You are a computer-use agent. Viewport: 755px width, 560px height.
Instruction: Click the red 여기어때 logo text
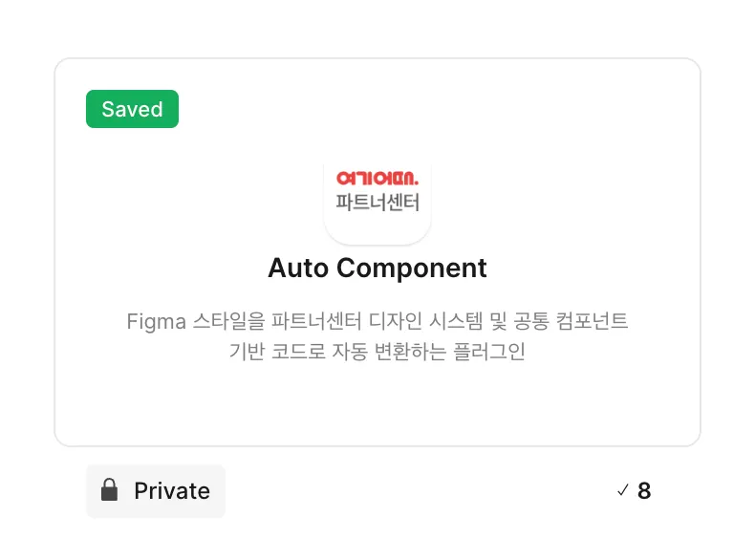pyautogui.click(x=377, y=178)
